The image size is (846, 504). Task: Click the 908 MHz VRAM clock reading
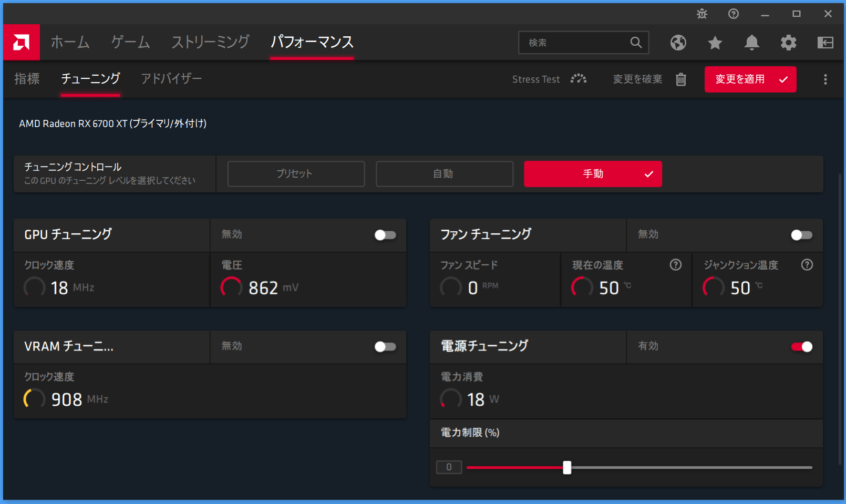(79, 399)
